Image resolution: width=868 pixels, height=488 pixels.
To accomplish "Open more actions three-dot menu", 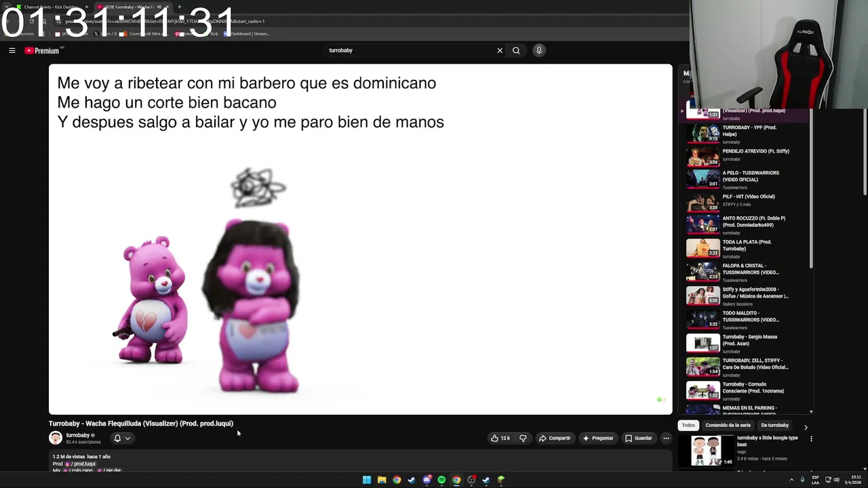I will pyautogui.click(x=666, y=438).
